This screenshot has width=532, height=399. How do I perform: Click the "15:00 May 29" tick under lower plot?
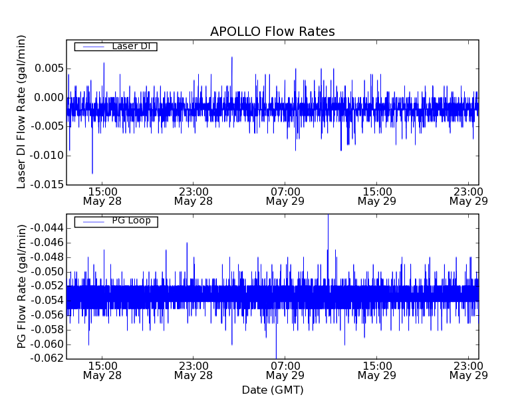pos(376,370)
